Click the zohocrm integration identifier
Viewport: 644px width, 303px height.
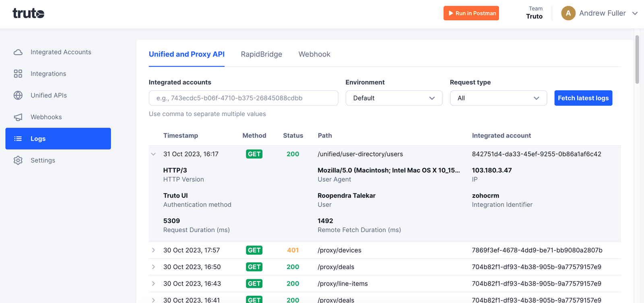tap(485, 196)
